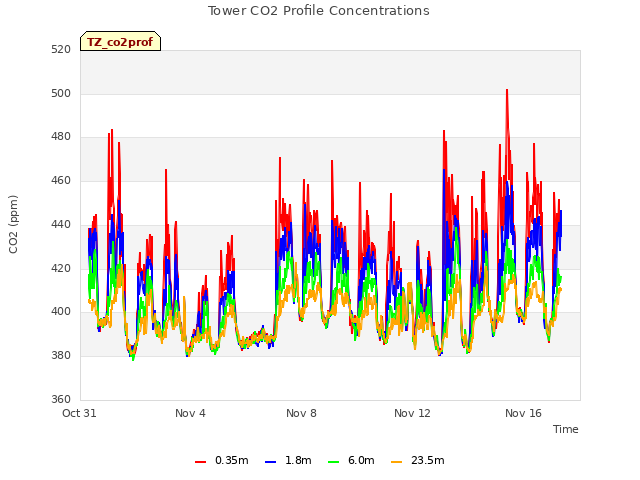The height and width of the screenshot is (480, 640).
Task: Click the TZ_co2prof label tag
Action: pyautogui.click(x=120, y=42)
